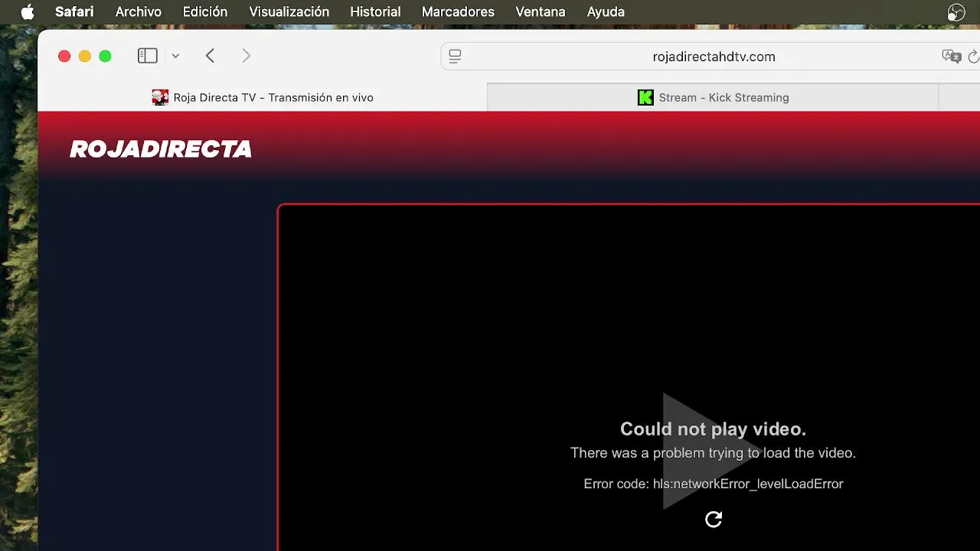Click the translate page icon

[951, 57]
